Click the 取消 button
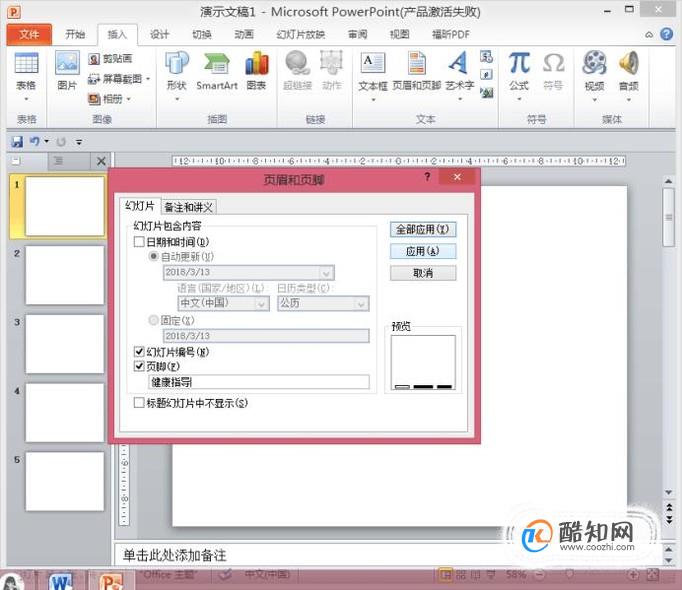This screenshot has width=682, height=590. pos(423,273)
